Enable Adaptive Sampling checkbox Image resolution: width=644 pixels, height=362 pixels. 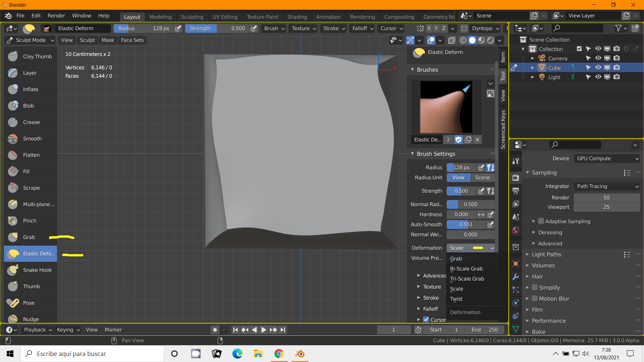(x=541, y=221)
